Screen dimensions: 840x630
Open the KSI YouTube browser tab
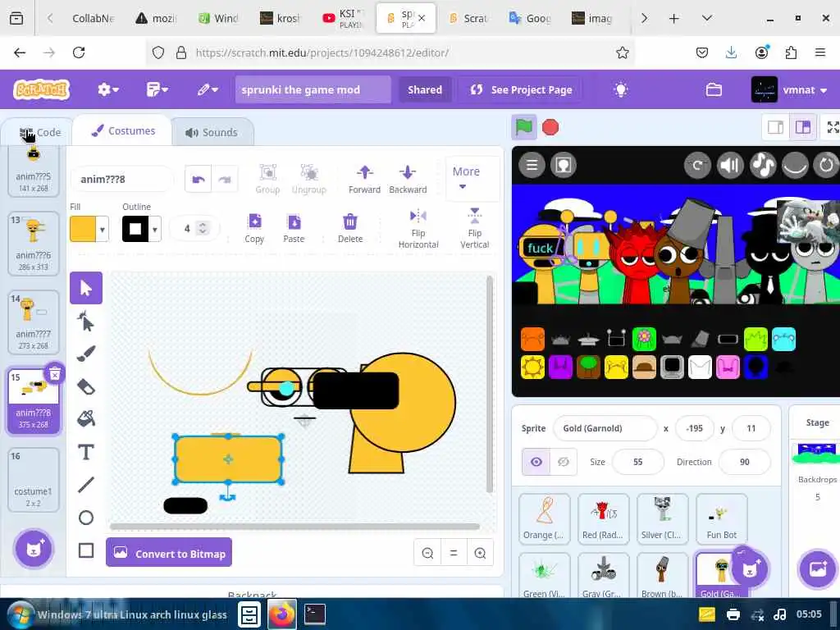(342, 18)
